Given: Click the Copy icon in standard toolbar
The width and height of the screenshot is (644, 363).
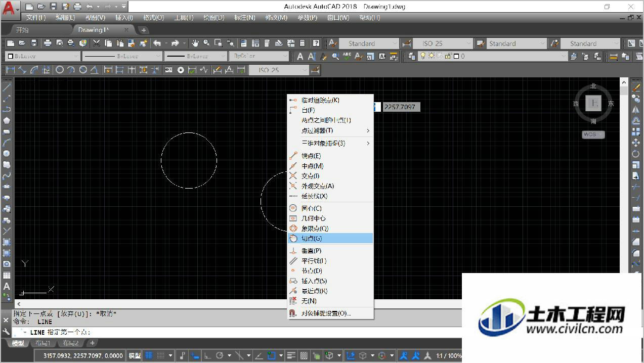Looking at the screenshot, I should [x=108, y=43].
